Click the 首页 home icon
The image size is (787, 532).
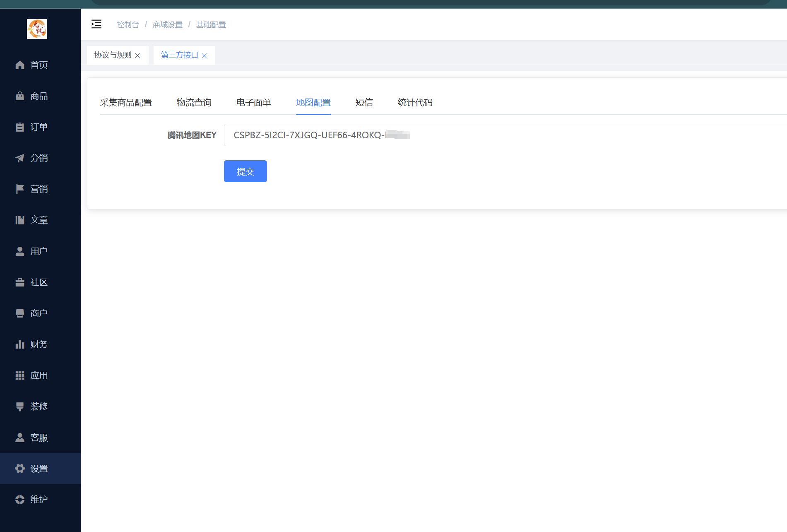(20, 65)
